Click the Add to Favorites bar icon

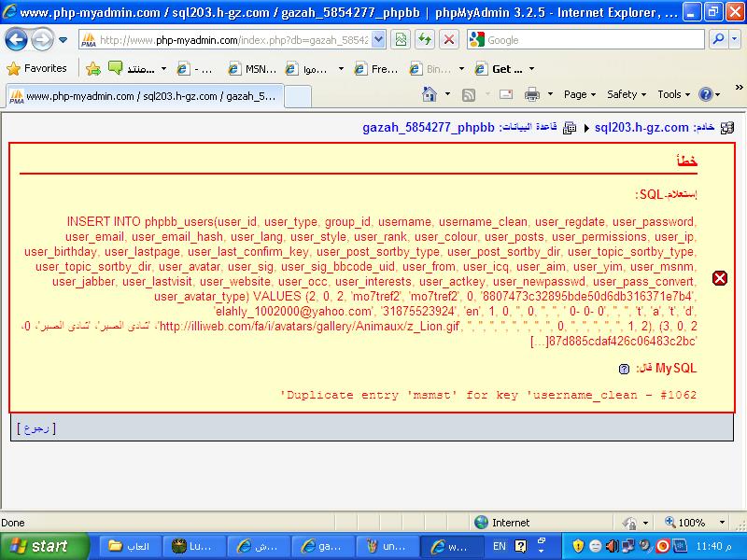[x=93, y=68]
